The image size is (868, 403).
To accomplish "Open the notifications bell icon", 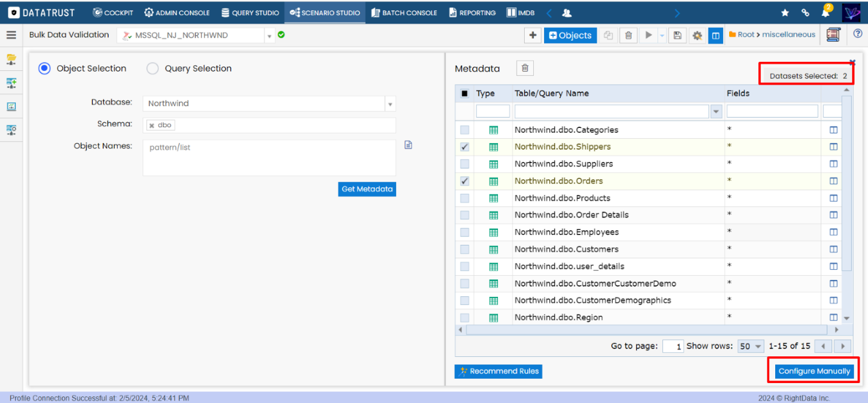I will tap(825, 13).
